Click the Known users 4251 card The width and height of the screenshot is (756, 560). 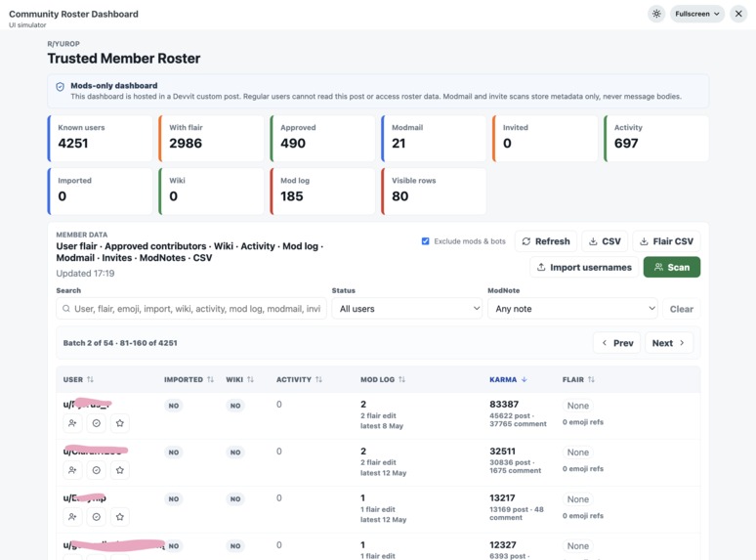click(x=101, y=139)
